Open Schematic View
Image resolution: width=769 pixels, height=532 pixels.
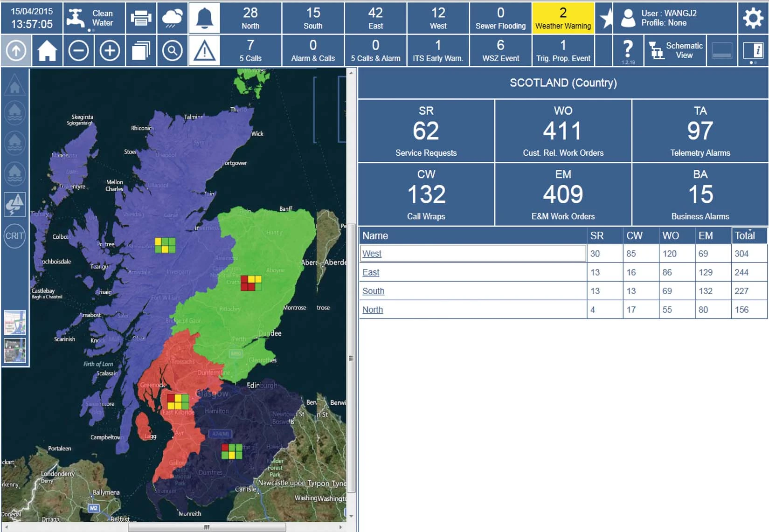675,50
